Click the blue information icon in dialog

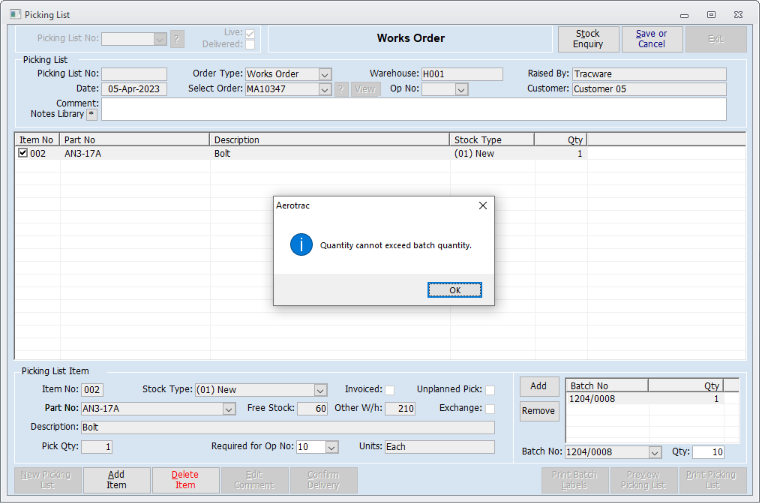[301, 245]
